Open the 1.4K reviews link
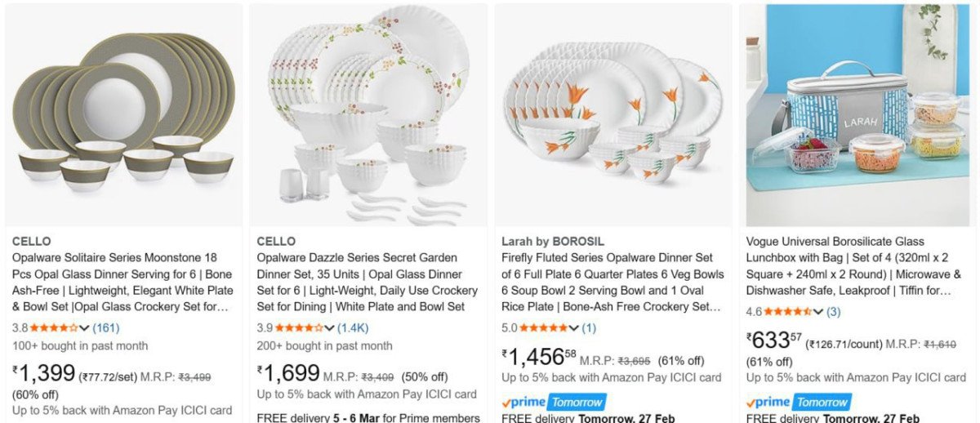 [354, 327]
